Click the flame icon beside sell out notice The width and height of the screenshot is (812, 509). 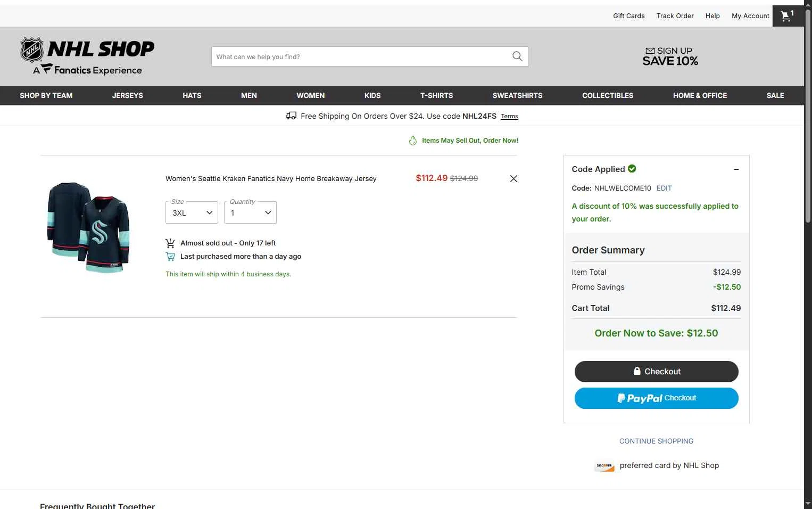[413, 141]
